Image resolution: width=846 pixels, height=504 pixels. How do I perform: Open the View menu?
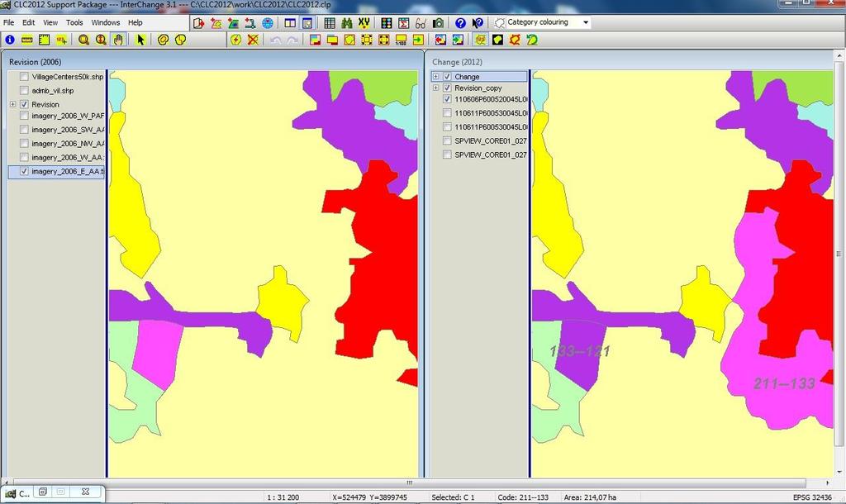point(50,22)
